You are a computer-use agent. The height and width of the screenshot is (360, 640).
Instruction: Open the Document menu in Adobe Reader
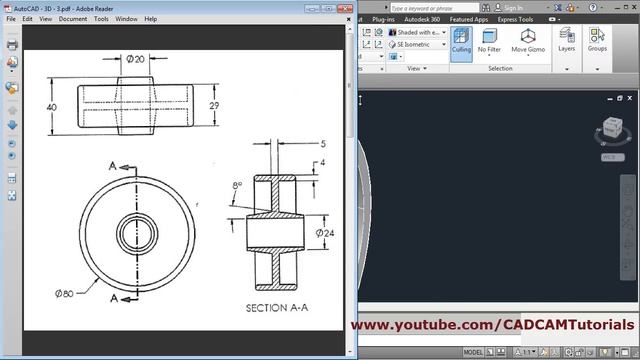pos(73,19)
